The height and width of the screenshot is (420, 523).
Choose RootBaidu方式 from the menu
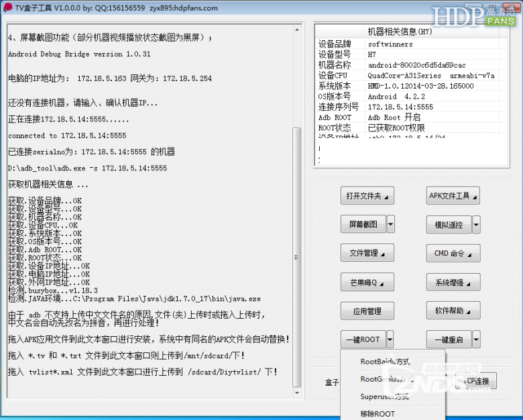pos(393,362)
